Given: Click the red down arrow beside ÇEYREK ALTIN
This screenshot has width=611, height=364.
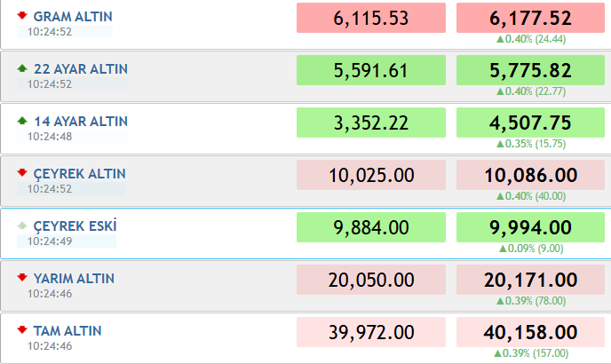Looking at the screenshot, I should [22, 172].
